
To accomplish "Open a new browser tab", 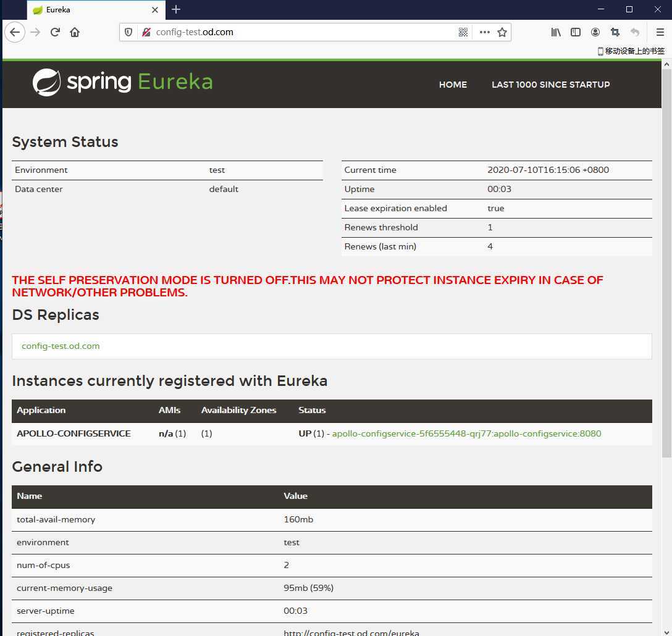I will pos(176,9).
